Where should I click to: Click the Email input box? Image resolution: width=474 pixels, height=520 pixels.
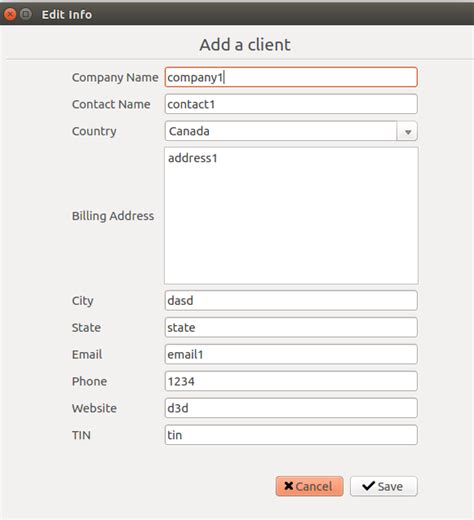click(x=291, y=354)
